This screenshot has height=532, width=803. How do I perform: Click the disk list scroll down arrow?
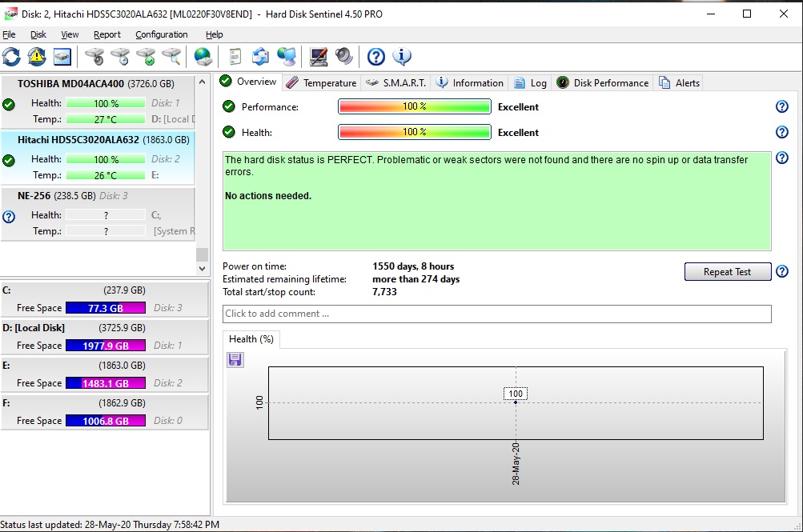point(203,268)
